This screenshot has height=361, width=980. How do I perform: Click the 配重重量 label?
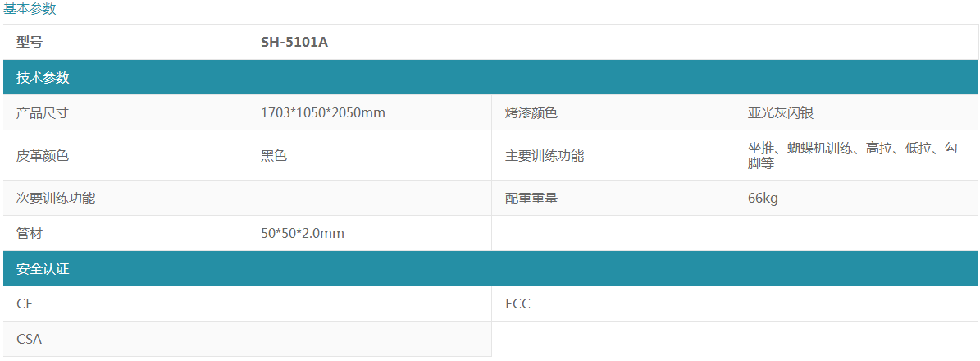[531, 198]
